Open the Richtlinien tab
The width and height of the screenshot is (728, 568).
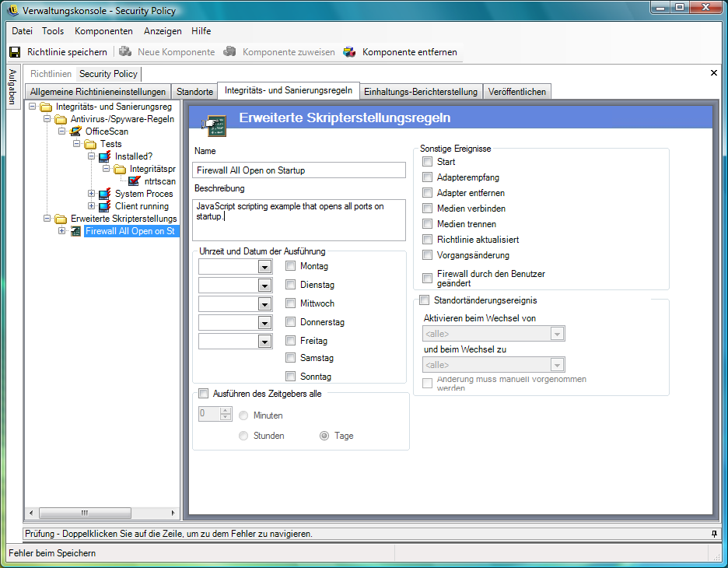tap(51, 74)
